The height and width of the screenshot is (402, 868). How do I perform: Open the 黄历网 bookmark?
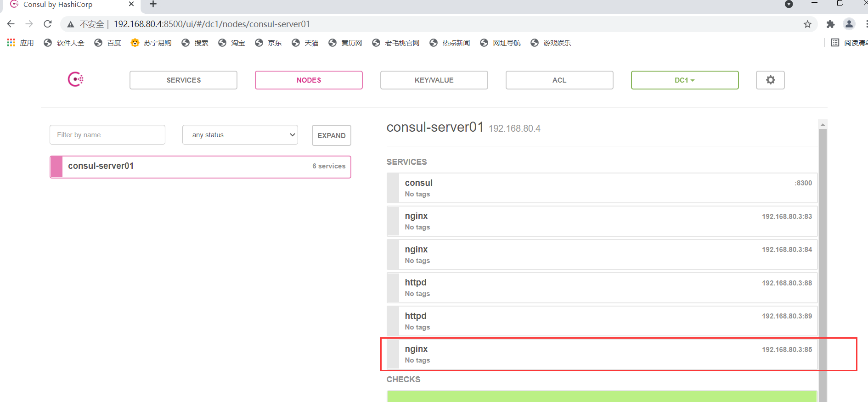345,43
